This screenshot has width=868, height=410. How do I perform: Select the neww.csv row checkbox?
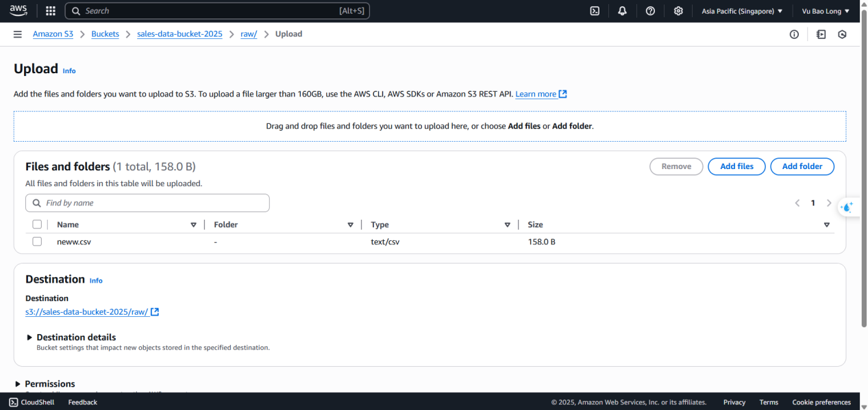(x=37, y=242)
